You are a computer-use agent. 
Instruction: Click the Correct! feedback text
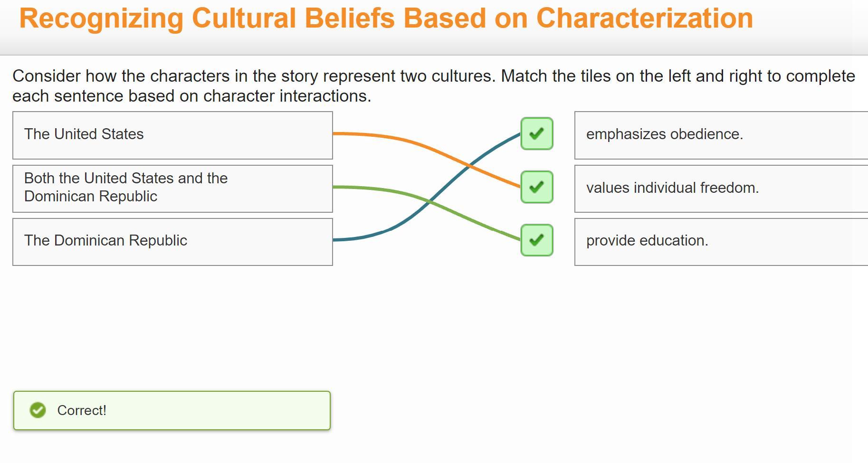(x=82, y=410)
